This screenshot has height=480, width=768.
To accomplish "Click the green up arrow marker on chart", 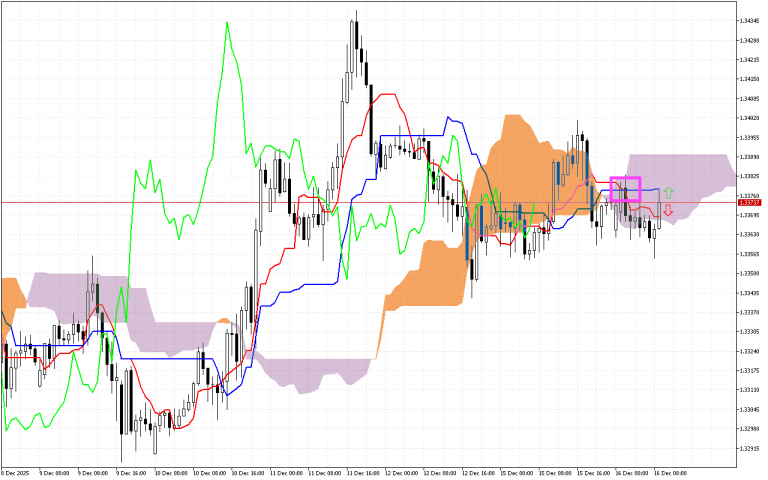I will click(668, 193).
